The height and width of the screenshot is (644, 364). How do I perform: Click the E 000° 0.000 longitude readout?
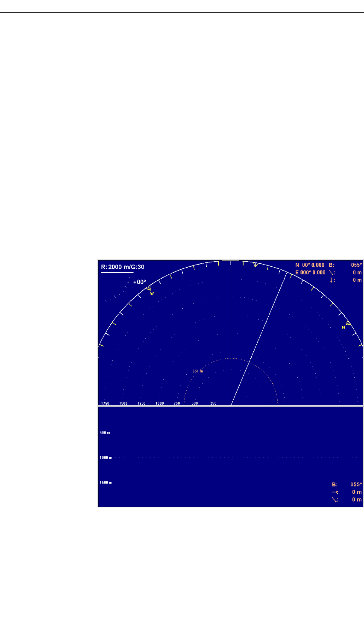(x=310, y=272)
